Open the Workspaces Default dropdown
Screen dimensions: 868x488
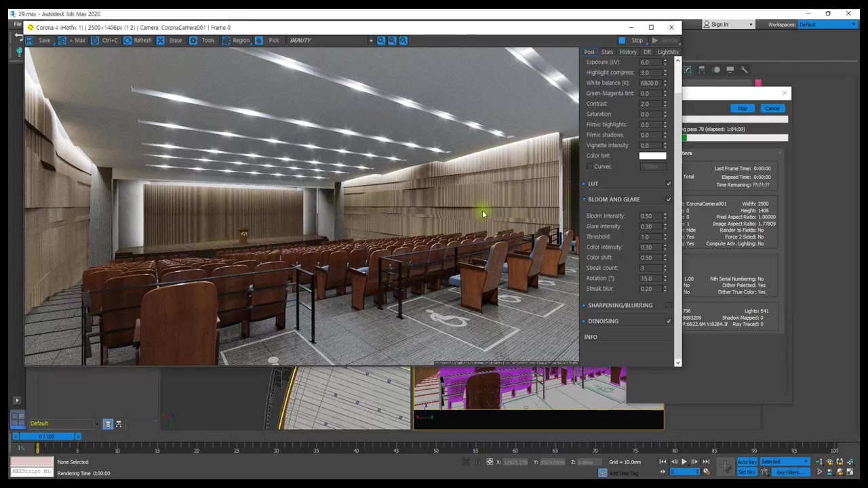(x=827, y=25)
